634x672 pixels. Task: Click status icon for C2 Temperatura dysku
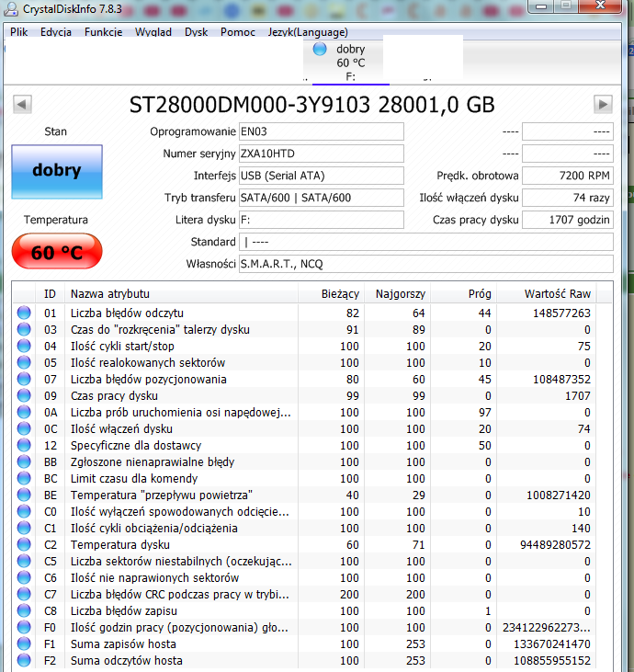(24, 545)
